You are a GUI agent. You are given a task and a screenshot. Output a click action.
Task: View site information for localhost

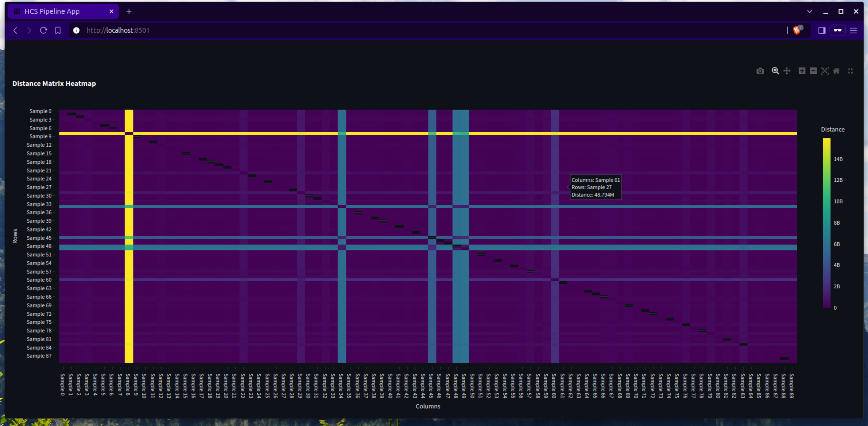click(77, 30)
